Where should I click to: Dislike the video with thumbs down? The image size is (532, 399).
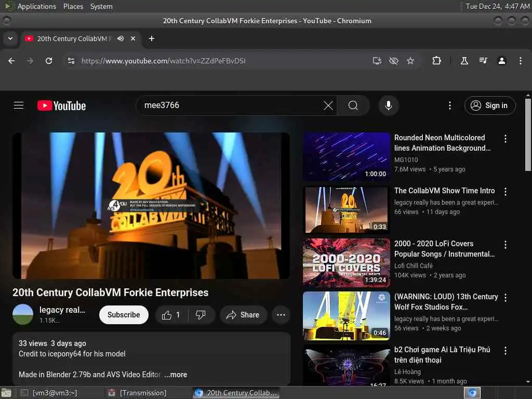pyautogui.click(x=201, y=315)
